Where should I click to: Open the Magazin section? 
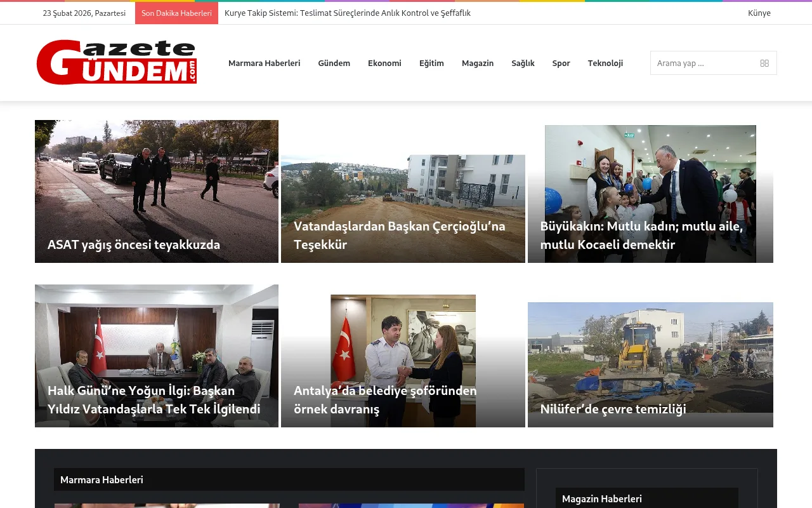click(x=478, y=63)
